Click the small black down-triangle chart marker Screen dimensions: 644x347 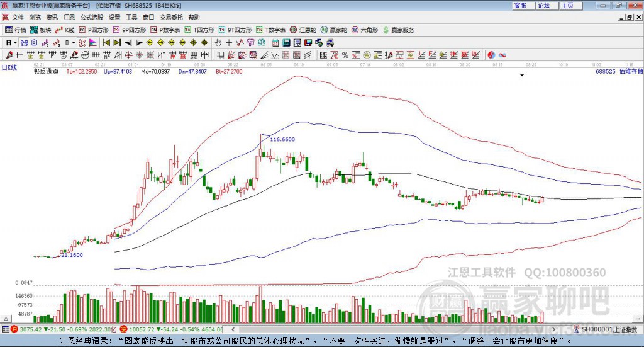[x=522, y=75]
